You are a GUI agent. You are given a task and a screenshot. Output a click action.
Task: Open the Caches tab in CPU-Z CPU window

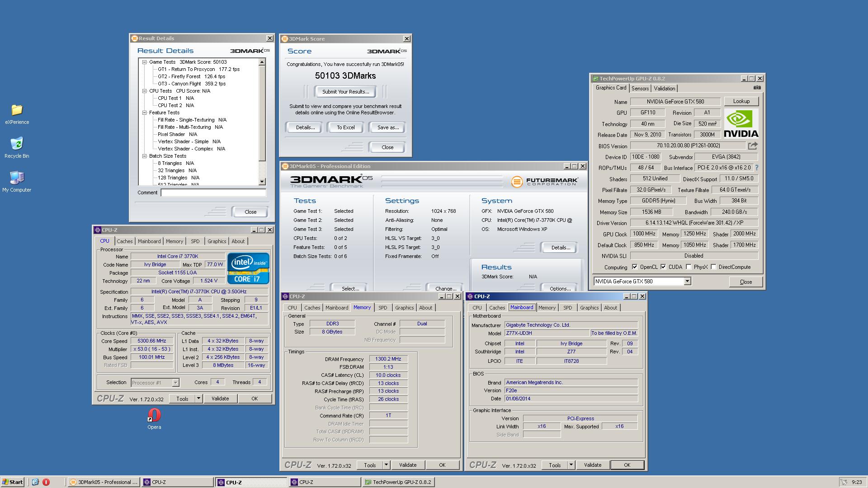point(125,241)
